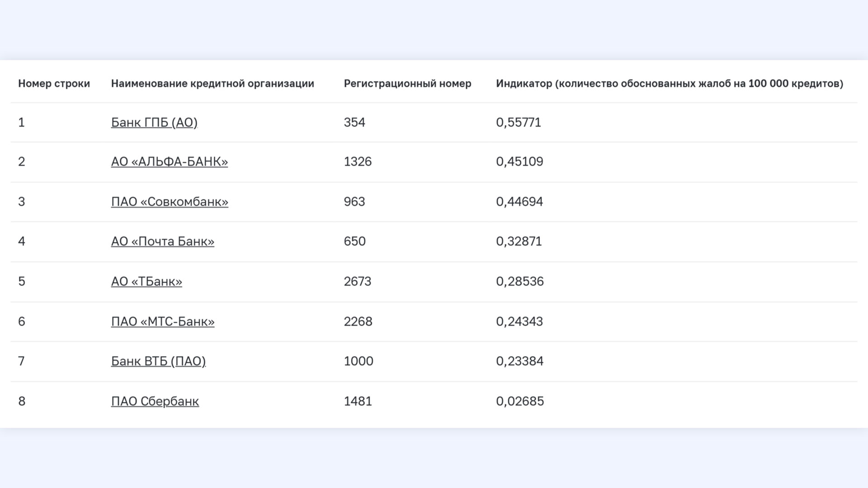This screenshot has width=868, height=488.
Task: Open the ПАО Сбербанк link
Action: (155, 401)
